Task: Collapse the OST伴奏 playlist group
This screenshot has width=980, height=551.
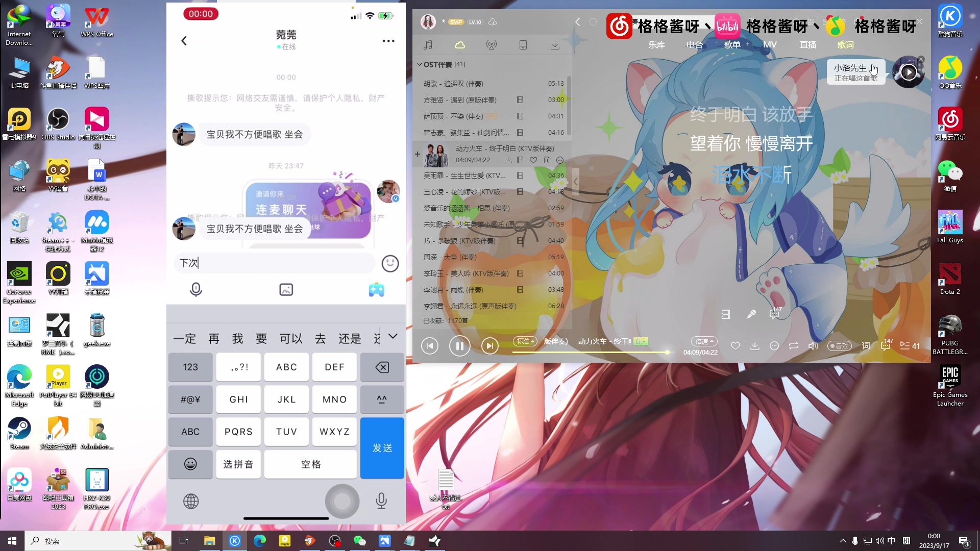Action: tap(419, 64)
